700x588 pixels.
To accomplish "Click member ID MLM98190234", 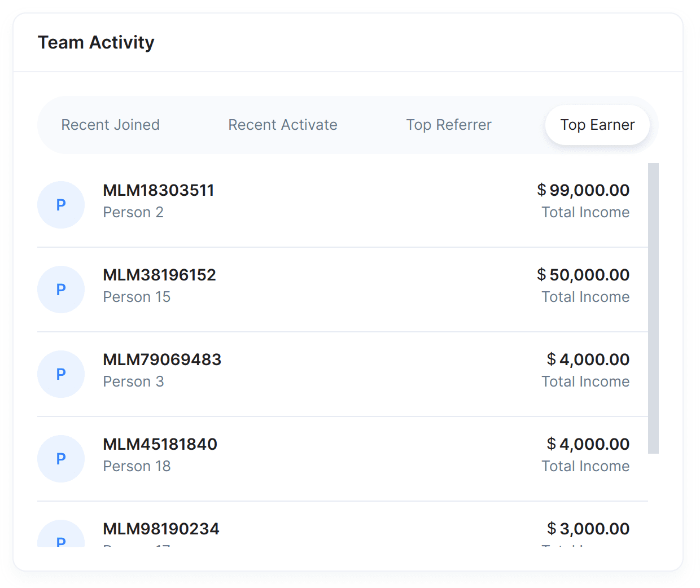I will [161, 529].
